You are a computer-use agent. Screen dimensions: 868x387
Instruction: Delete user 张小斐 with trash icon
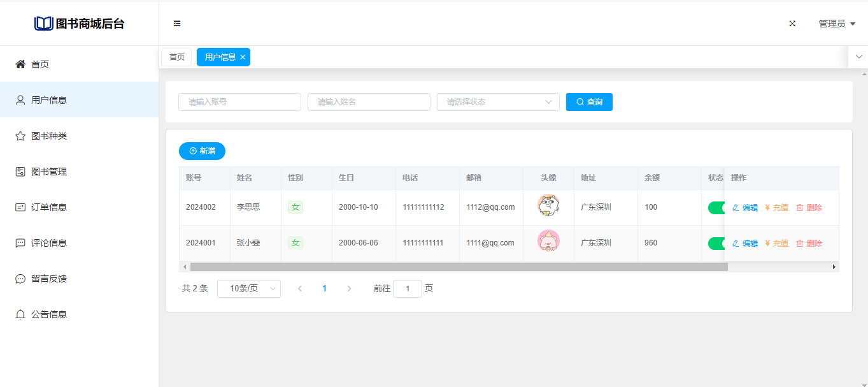click(x=809, y=244)
